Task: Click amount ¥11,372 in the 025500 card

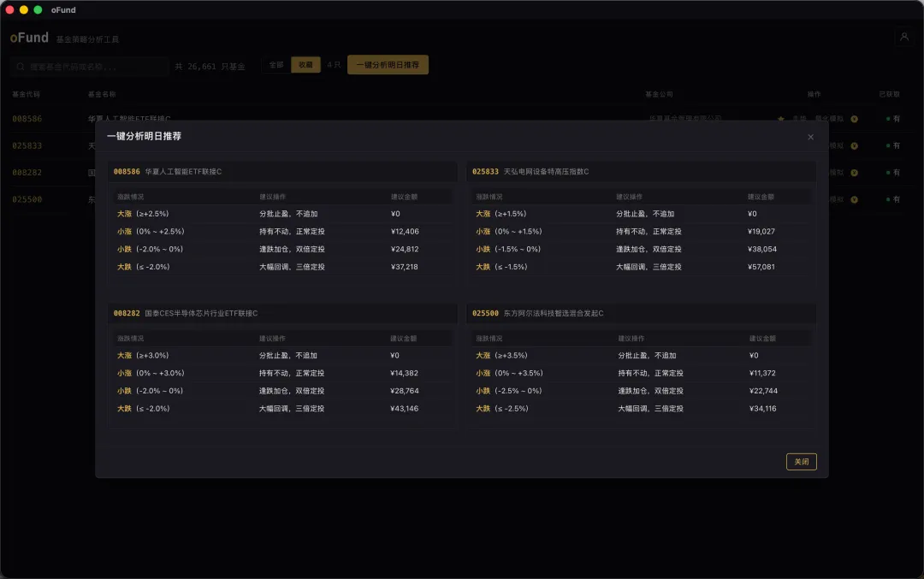Action: [x=762, y=374]
